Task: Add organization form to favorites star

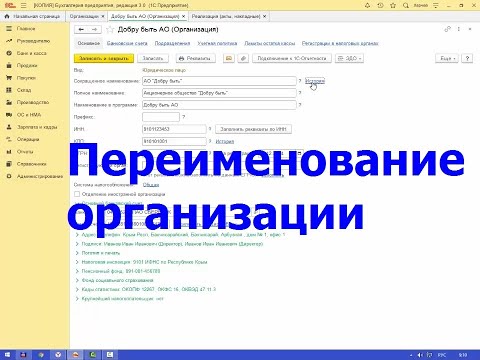Action: (110, 30)
